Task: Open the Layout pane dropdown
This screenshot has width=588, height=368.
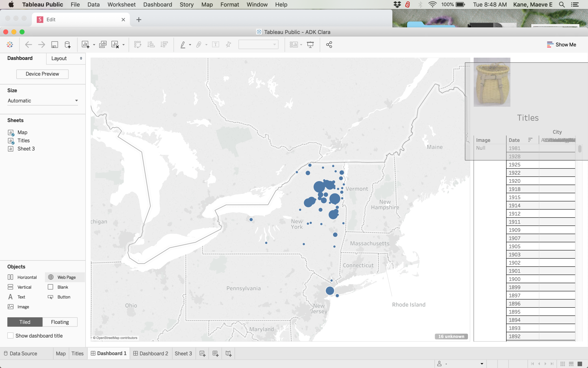Action: point(66,58)
